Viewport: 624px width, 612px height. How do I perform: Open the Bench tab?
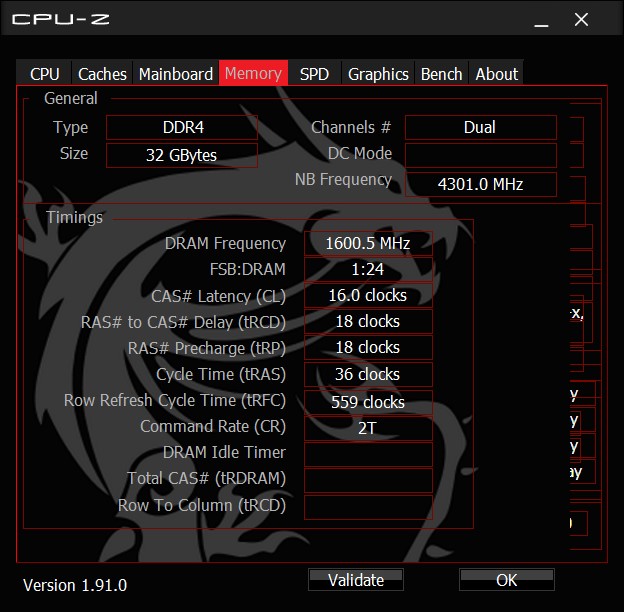(x=441, y=73)
